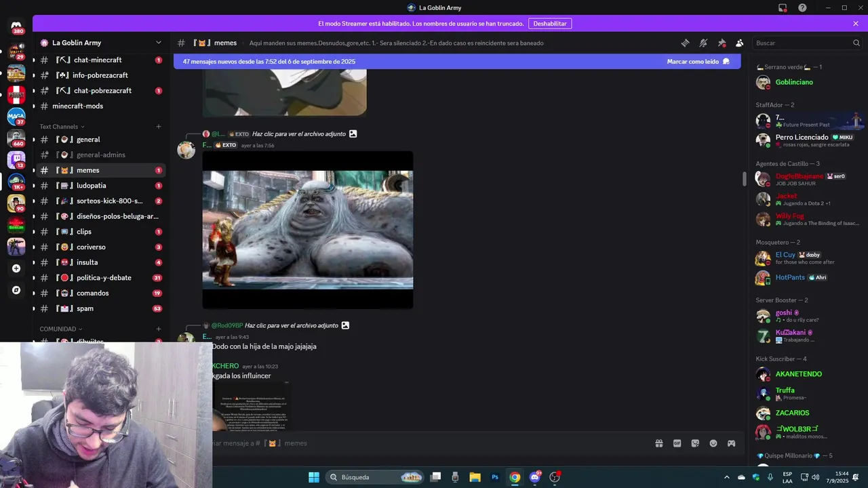Screen dimensions: 868x488
Task: Open Discord taskbar icon
Action: 534,477
